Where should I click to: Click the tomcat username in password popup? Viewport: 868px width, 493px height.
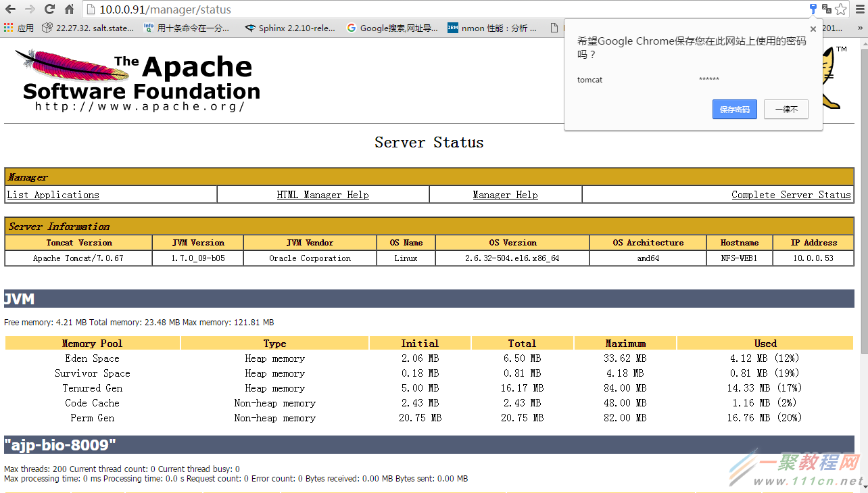tap(589, 80)
